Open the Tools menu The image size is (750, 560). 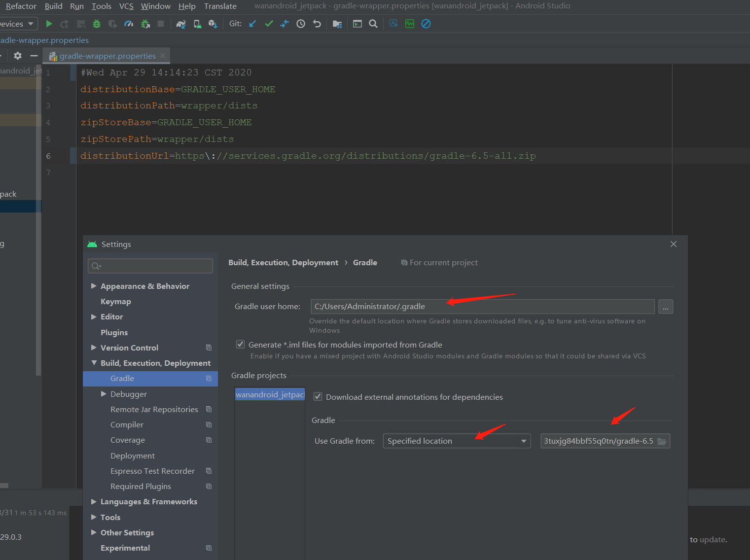tap(102, 6)
